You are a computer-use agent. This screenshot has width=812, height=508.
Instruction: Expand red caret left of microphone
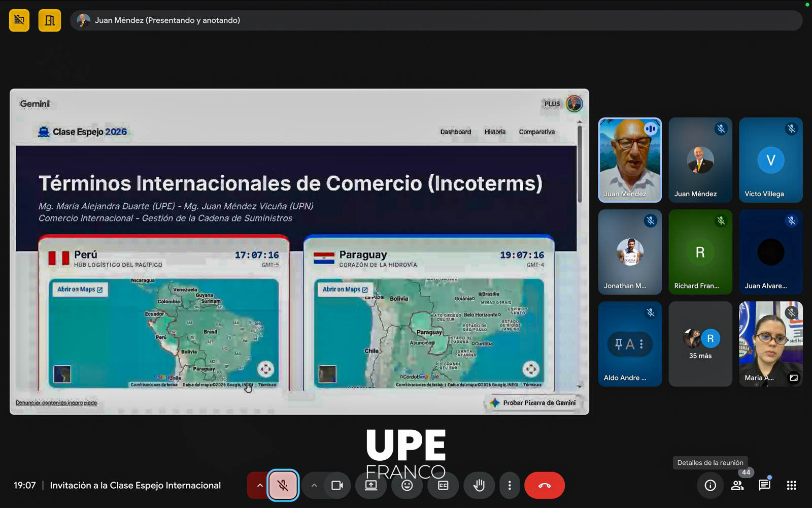pyautogui.click(x=259, y=486)
